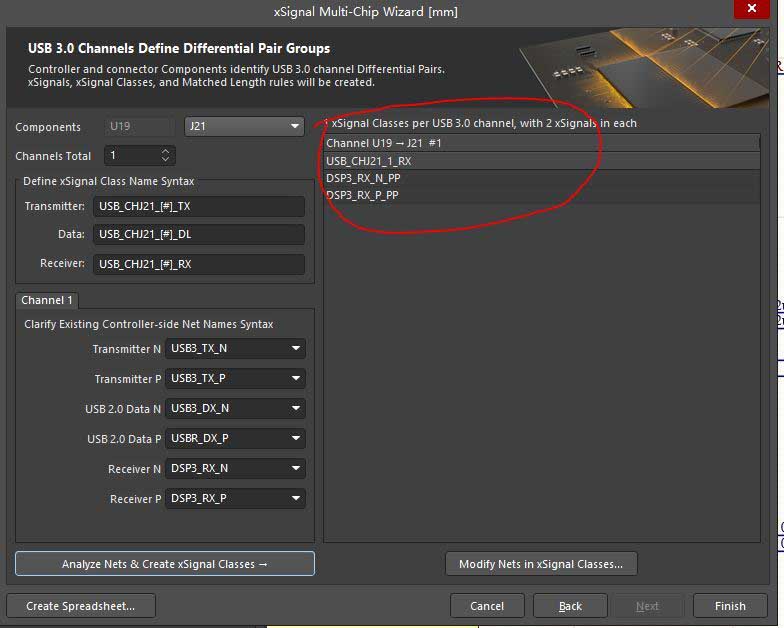Click Modify Nets in xSignal Classes button
The width and height of the screenshot is (784, 628).
540,564
